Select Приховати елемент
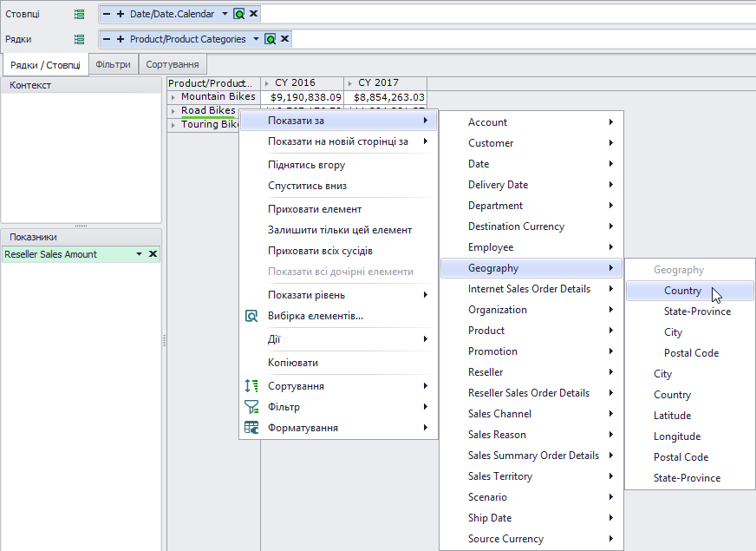Viewport: 756px width, 551px height. pos(338,209)
